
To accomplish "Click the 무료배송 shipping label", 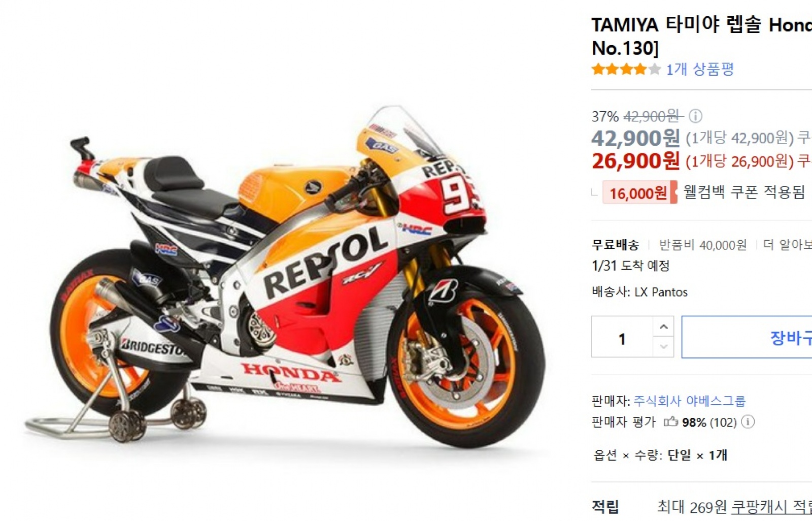I will click(615, 245).
